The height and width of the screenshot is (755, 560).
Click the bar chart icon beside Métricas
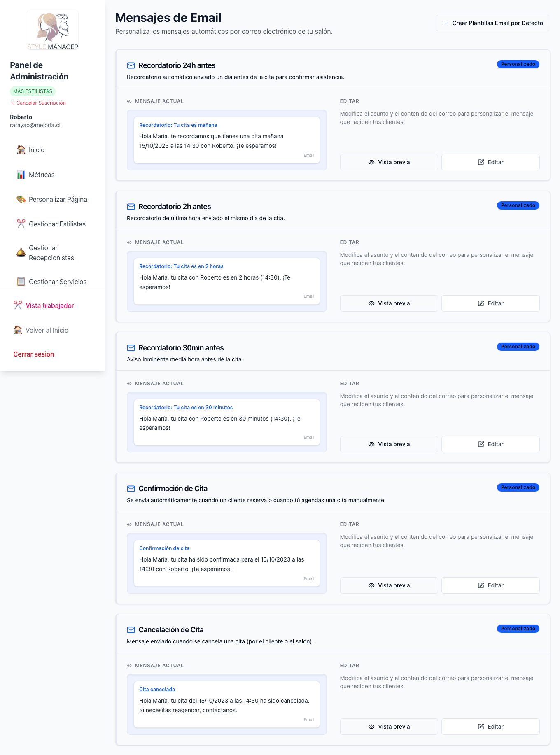(21, 175)
